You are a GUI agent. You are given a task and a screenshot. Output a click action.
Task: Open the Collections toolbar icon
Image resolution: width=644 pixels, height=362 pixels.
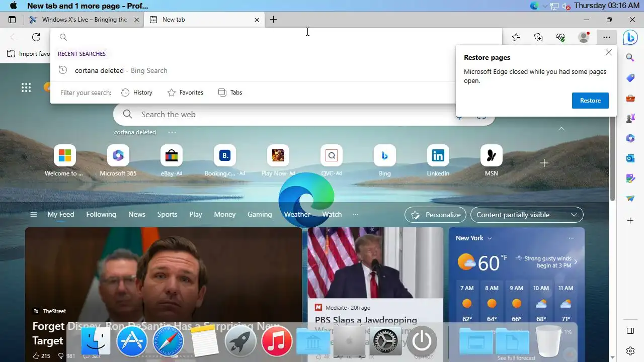538,37
